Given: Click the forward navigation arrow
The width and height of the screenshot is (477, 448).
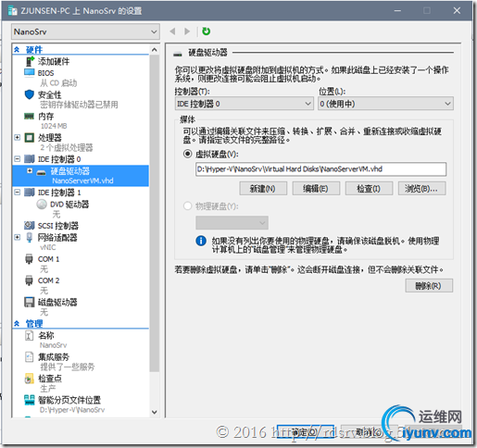Looking at the screenshot, I should click(187, 31).
